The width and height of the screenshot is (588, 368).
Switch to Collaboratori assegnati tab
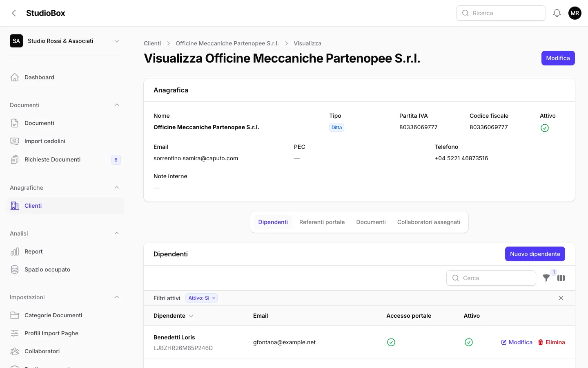click(x=429, y=222)
